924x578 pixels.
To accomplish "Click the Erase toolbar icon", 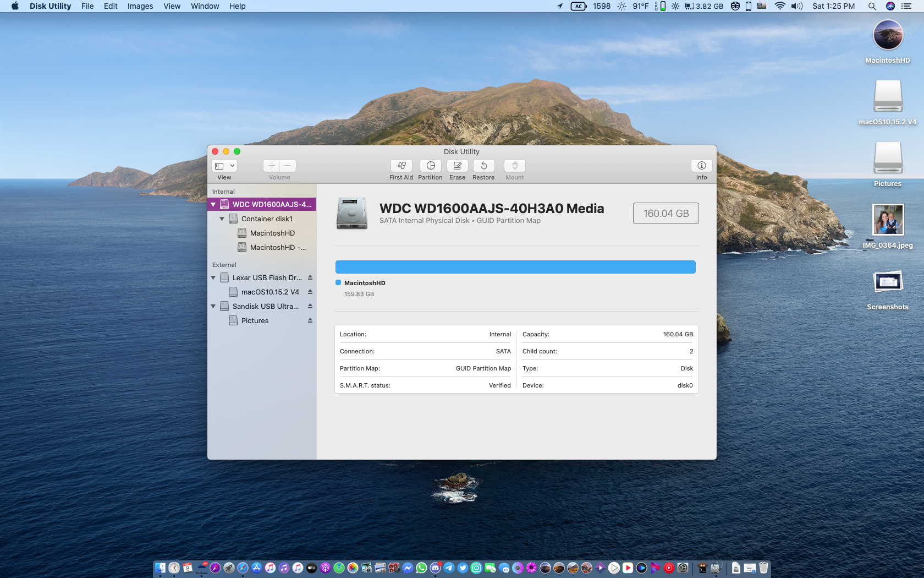I will tap(457, 166).
